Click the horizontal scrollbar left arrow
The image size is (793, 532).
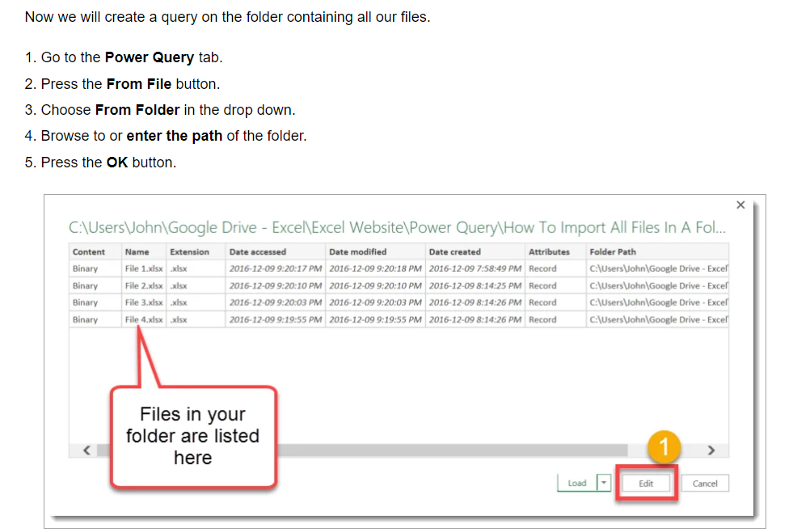pyautogui.click(x=87, y=450)
